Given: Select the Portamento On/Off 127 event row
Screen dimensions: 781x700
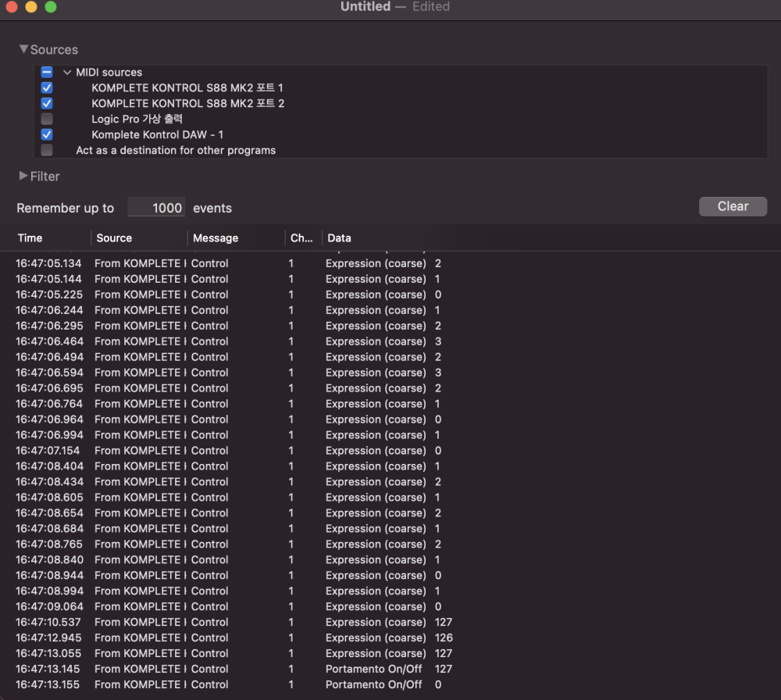Looking at the screenshot, I should (390, 669).
